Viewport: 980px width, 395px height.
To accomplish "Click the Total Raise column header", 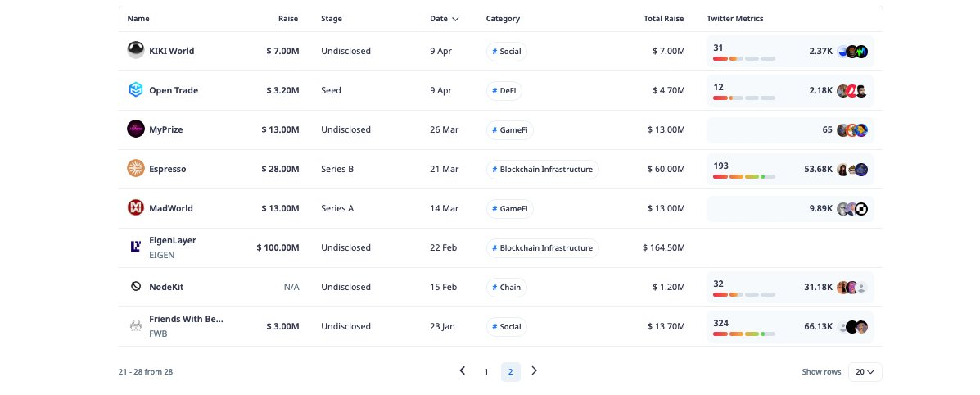I will pyautogui.click(x=664, y=19).
